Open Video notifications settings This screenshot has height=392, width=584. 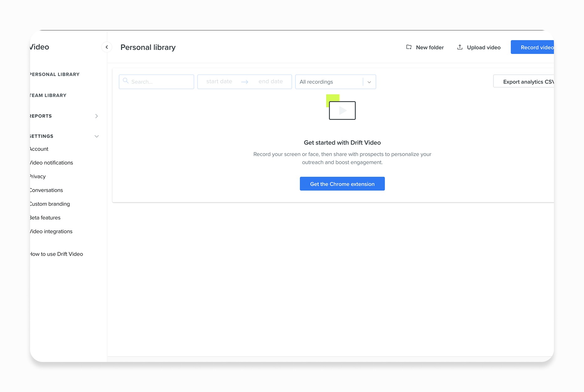tap(51, 163)
